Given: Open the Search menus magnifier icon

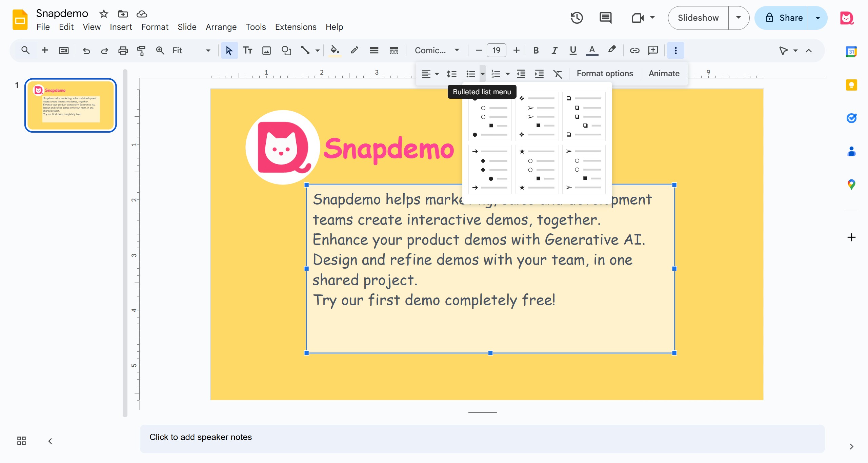Looking at the screenshot, I should (25, 51).
